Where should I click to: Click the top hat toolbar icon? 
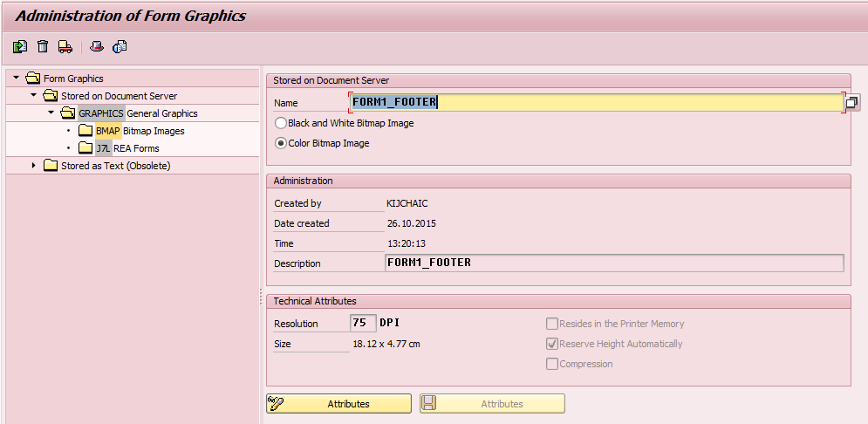point(97,46)
